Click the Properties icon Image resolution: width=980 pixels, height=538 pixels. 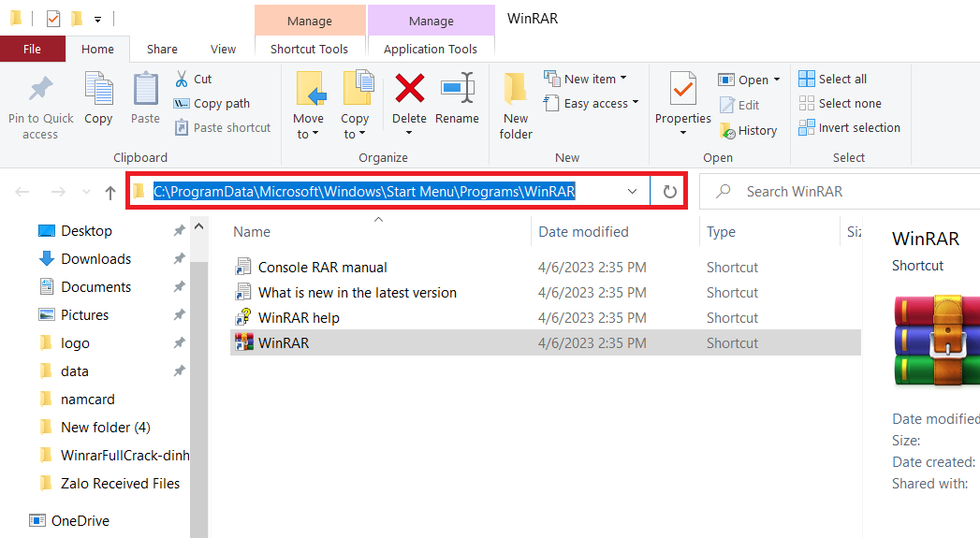[x=683, y=89]
